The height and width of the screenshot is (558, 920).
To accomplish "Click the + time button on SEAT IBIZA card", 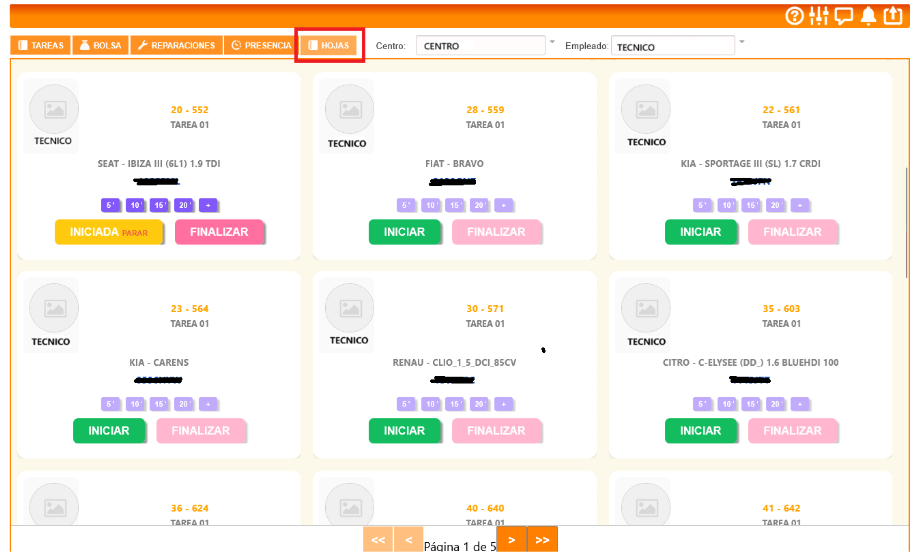I will [208, 205].
